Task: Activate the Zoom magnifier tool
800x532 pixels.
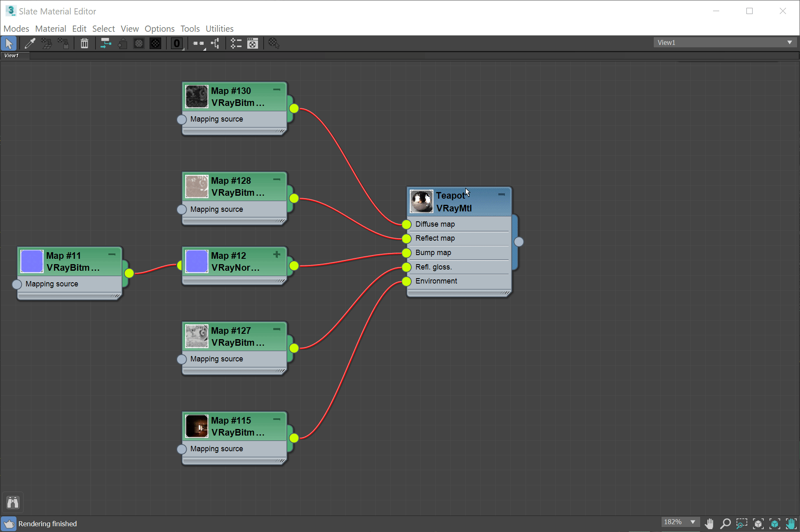Action: tap(725, 523)
